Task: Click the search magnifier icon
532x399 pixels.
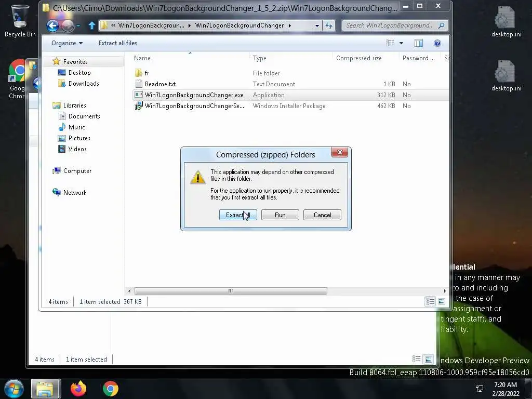Action: (442, 25)
